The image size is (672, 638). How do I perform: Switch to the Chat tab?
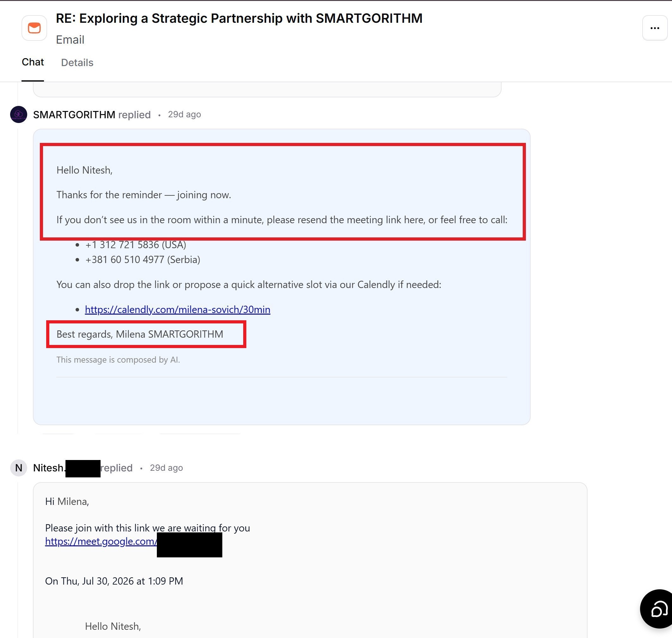[33, 62]
